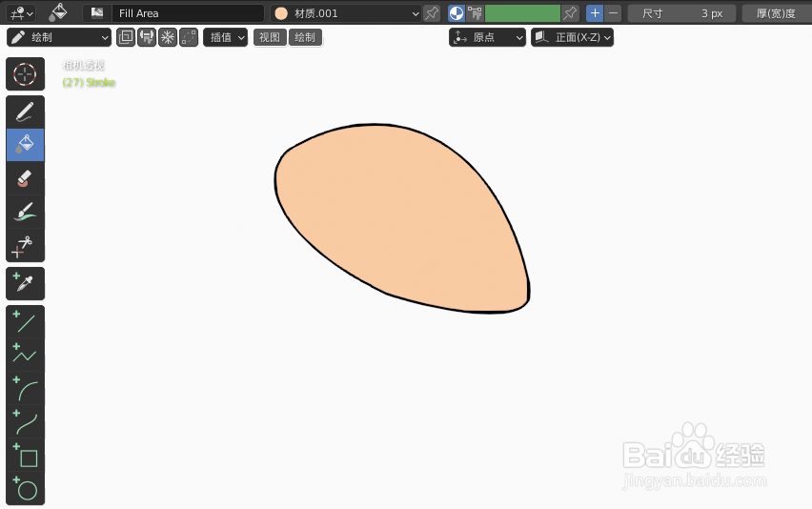This screenshot has width=812, height=509.
Task: Toggle Additive Drawing snowflake icon
Action: click(168, 37)
